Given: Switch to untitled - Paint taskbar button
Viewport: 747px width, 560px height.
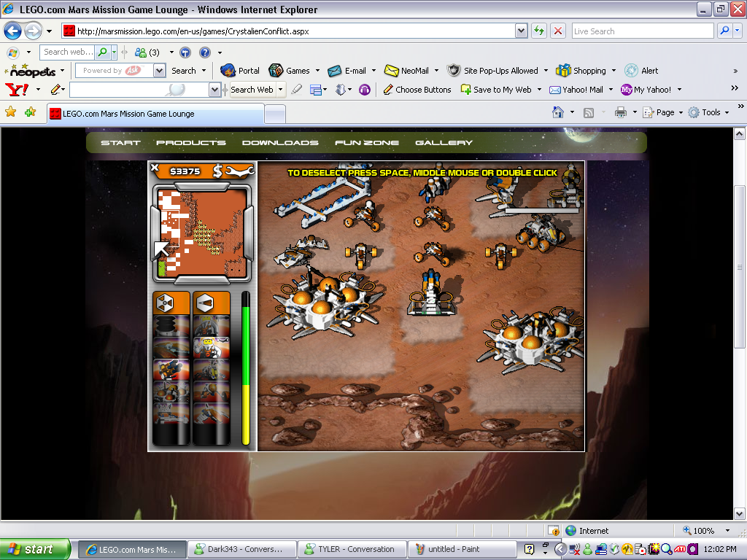Looking at the screenshot, I should pos(462,549).
